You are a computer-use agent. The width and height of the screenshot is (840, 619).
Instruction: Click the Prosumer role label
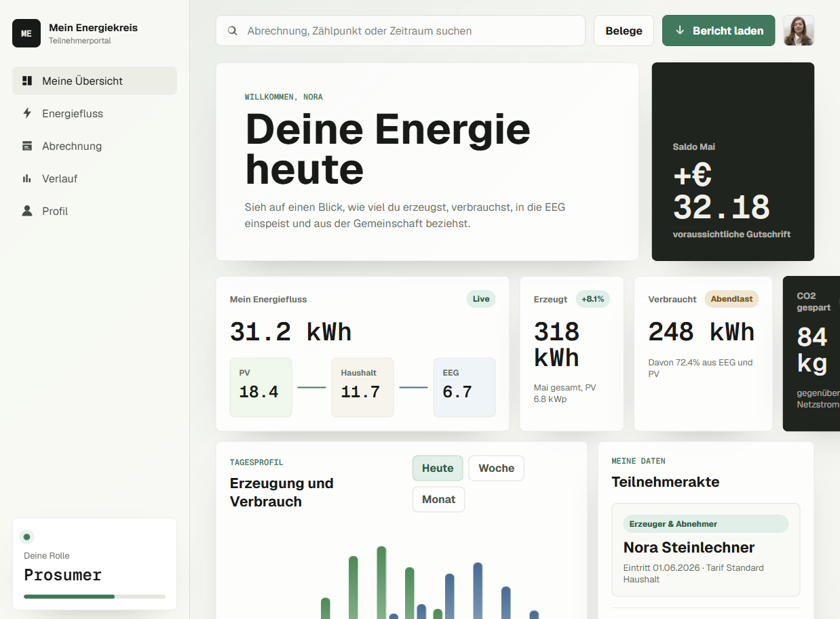pyautogui.click(x=62, y=576)
